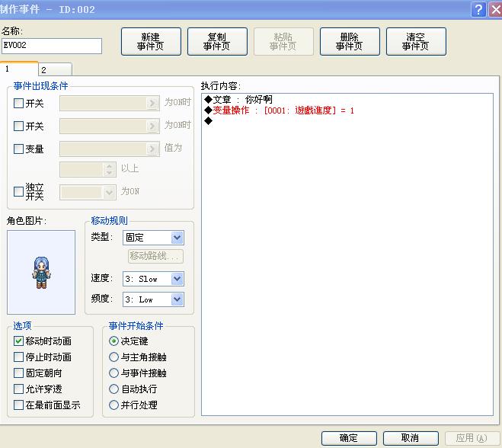Select 与主角接触 trigger radio button
The image size is (502, 448).
point(114,357)
